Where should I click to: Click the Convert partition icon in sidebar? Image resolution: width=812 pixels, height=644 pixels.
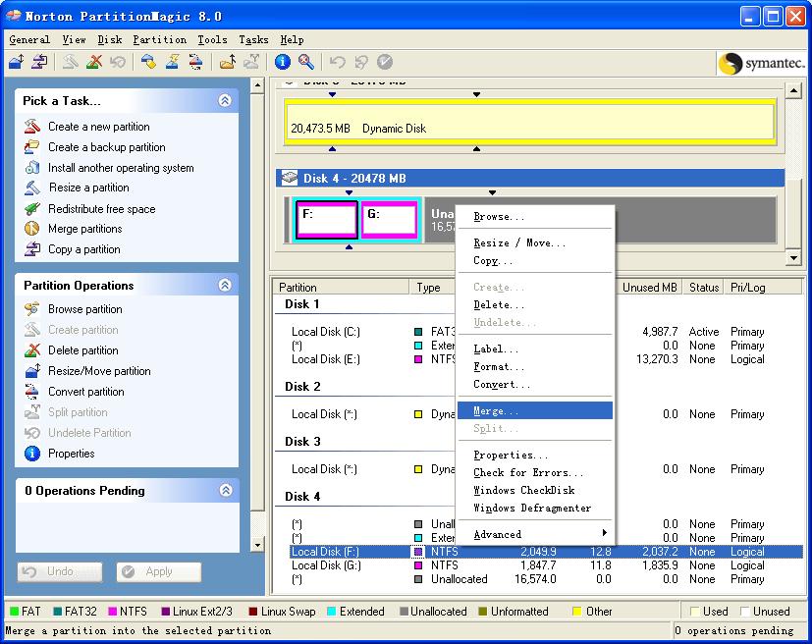tap(32, 392)
